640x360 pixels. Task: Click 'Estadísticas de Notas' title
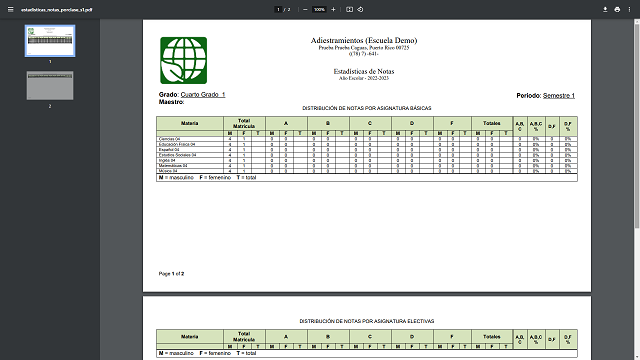click(364, 71)
